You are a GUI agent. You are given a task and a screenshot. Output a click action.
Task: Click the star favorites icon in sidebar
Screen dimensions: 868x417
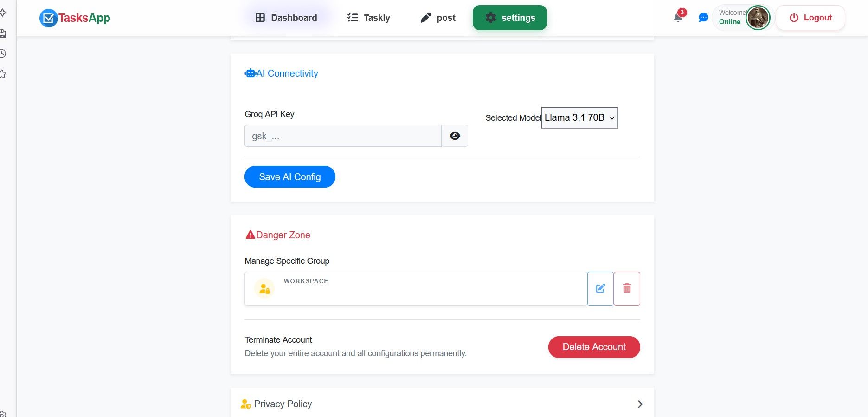click(x=3, y=74)
